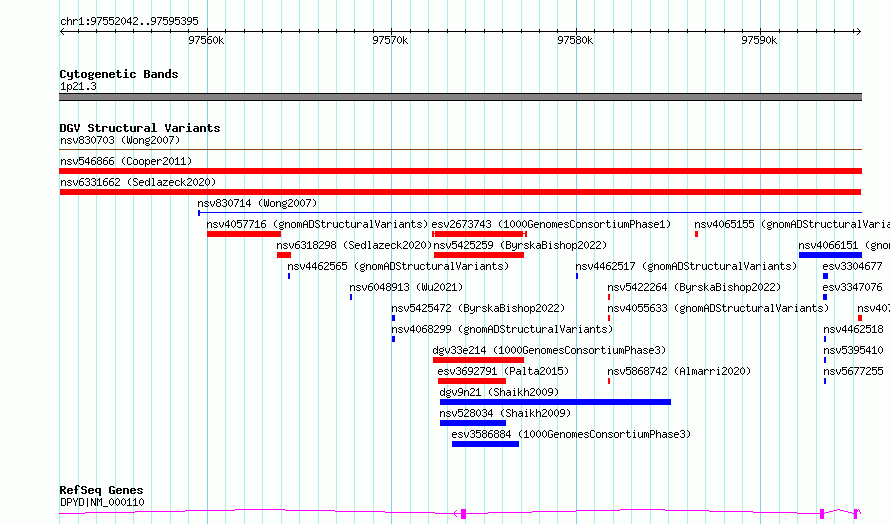This screenshot has width=890, height=524.
Task: Open the esv3586884 (1000GenomesConsortiumPhase3) label
Action: coord(572,434)
